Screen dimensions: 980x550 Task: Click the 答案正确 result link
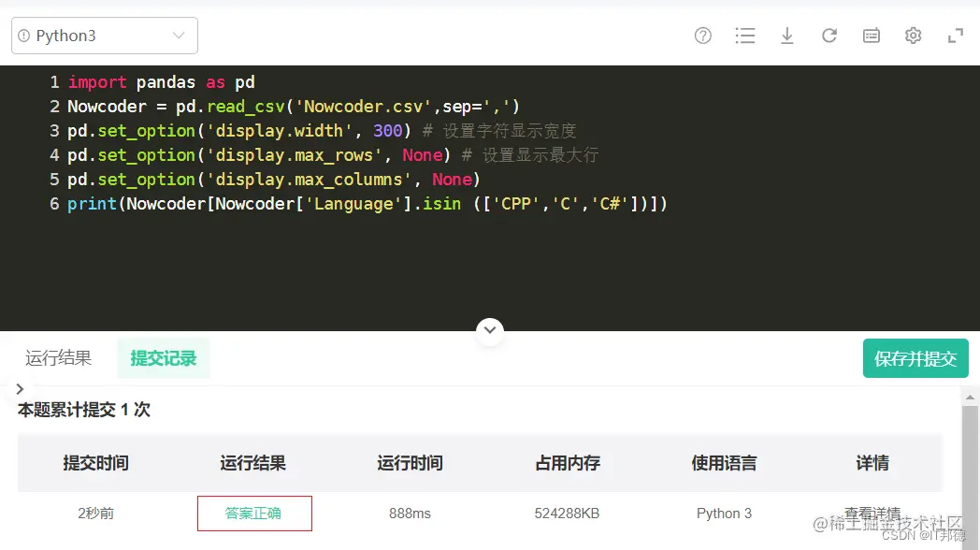(253, 514)
